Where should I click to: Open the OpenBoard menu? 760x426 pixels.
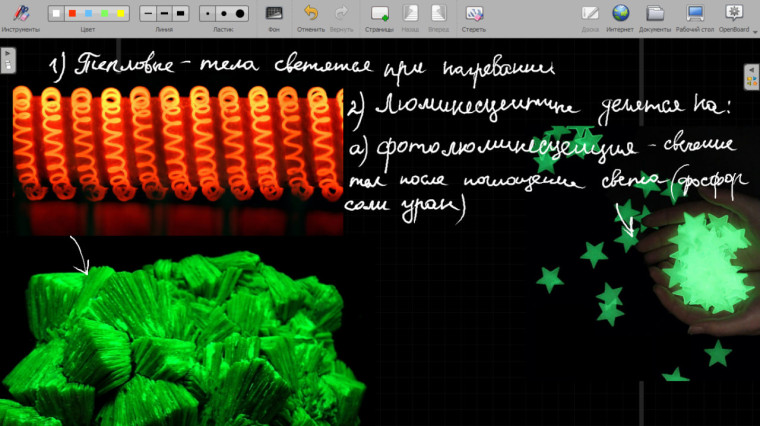(x=734, y=17)
